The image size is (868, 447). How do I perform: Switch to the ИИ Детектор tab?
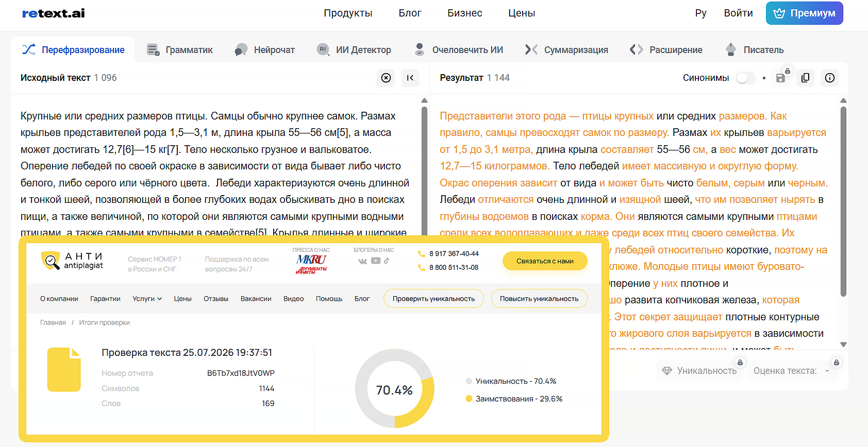coord(354,50)
